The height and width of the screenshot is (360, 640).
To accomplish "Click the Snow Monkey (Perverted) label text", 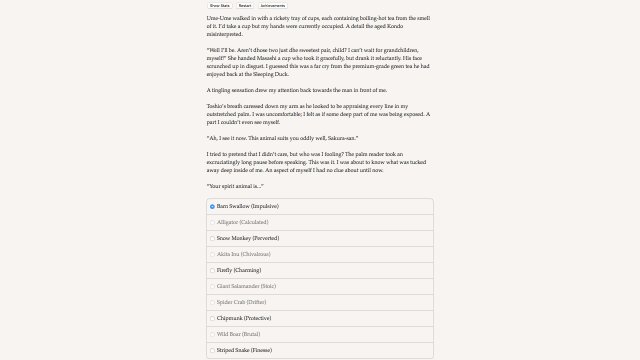I will [248, 238].
